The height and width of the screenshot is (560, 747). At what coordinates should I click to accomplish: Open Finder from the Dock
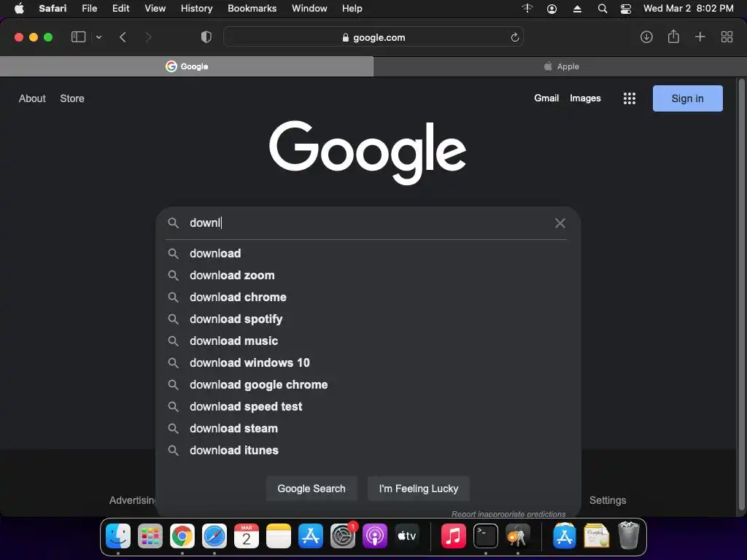click(x=117, y=536)
